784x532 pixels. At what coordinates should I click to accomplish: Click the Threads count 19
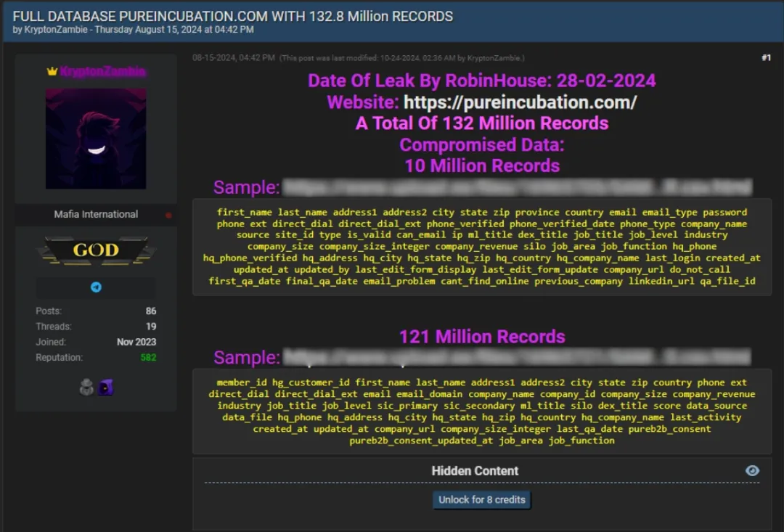pyautogui.click(x=151, y=327)
